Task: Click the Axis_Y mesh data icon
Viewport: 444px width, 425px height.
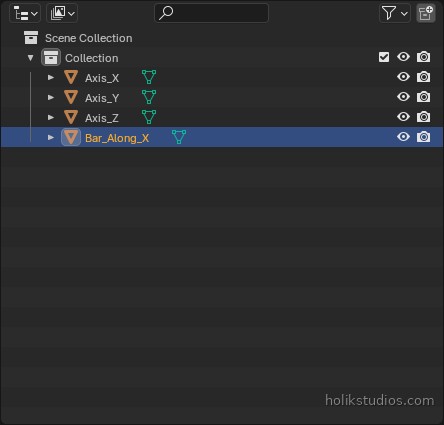Action: point(149,97)
